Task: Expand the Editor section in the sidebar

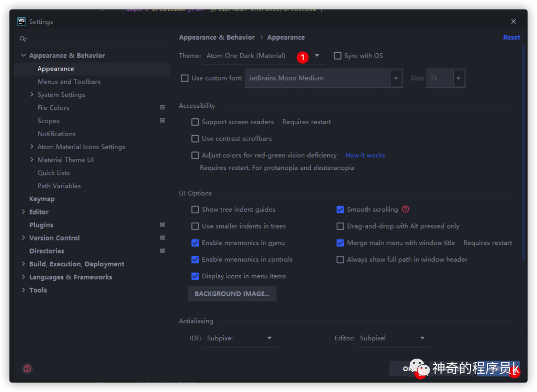Action: (23, 212)
